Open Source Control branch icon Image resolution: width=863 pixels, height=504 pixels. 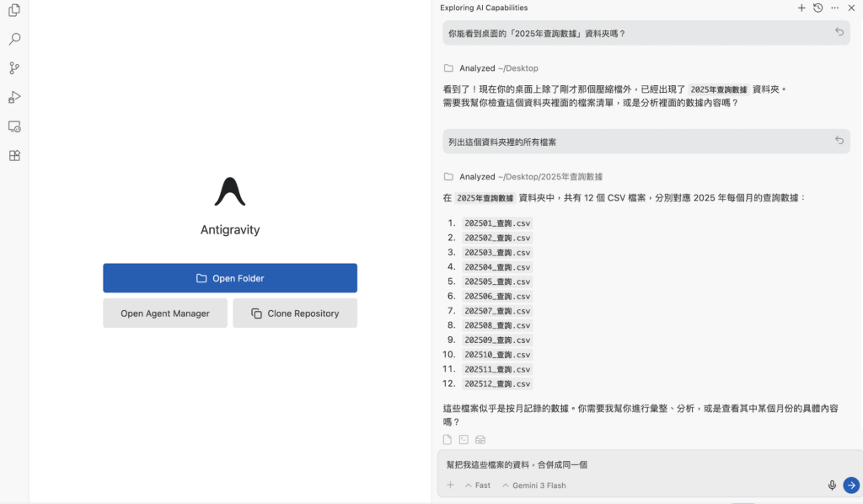(14, 68)
